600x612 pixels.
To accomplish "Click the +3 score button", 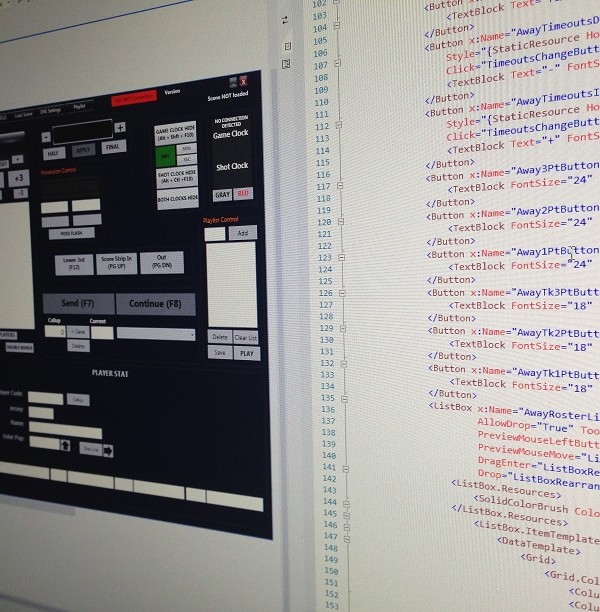I will click(x=18, y=179).
